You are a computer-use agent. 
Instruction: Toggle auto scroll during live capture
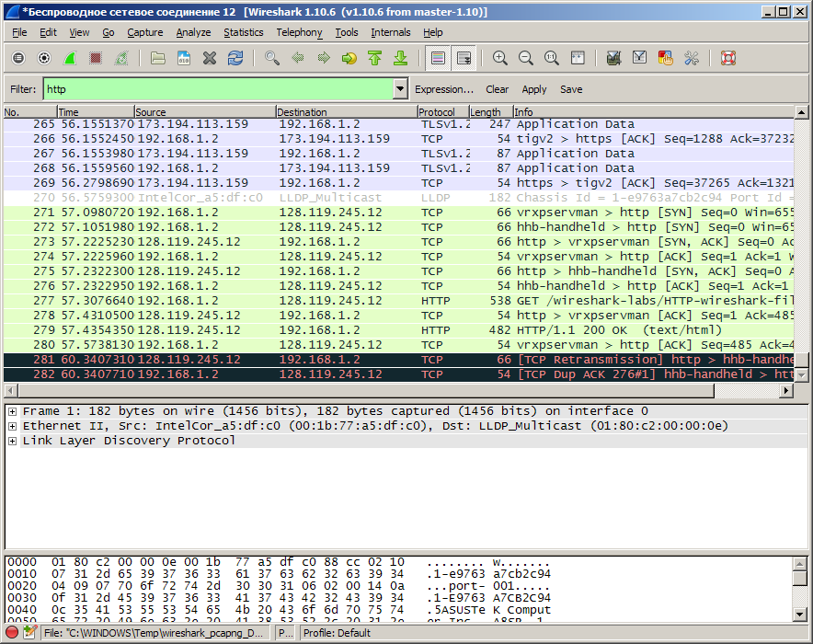click(464, 58)
